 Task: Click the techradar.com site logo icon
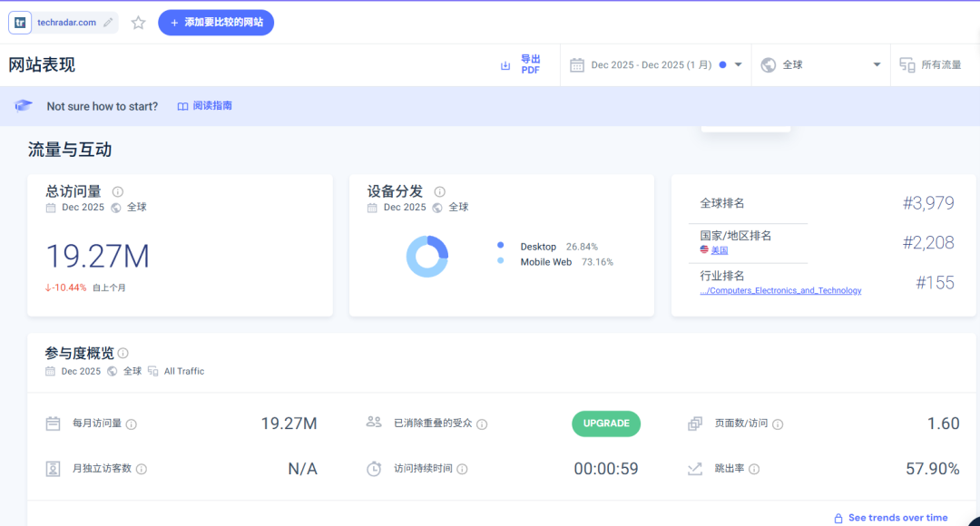(19, 22)
